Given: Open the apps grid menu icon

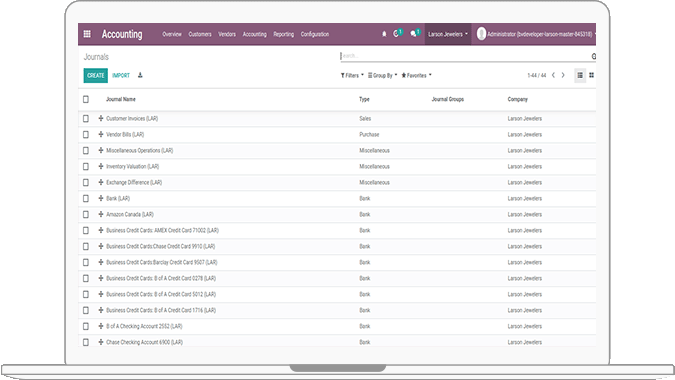Looking at the screenshot, I should click(87, 34).
